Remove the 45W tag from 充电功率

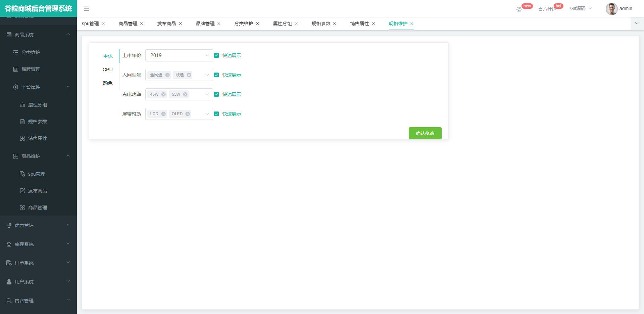[163, 94]
